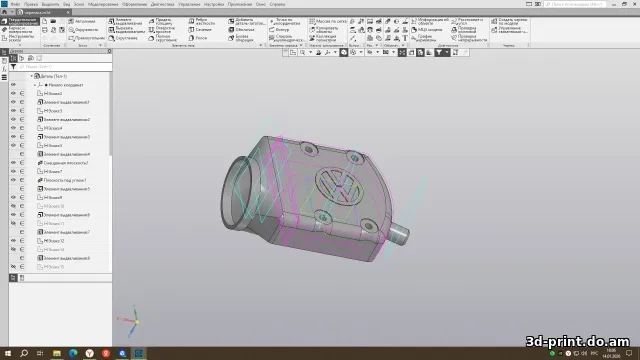This screenshot has height=360, width=640.
Task: Click the zoom magnifier icon in view toolbar
Action: coord(302,52)
